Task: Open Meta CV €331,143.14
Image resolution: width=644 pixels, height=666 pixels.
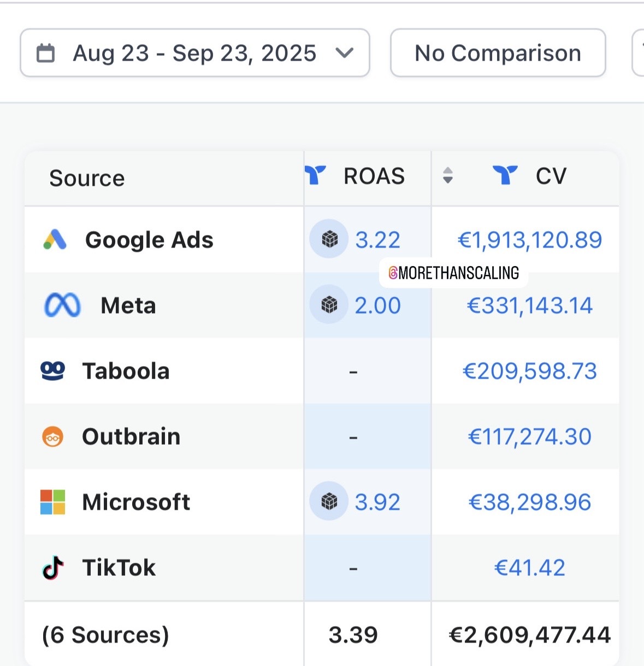Action: (x=530, y=305)
